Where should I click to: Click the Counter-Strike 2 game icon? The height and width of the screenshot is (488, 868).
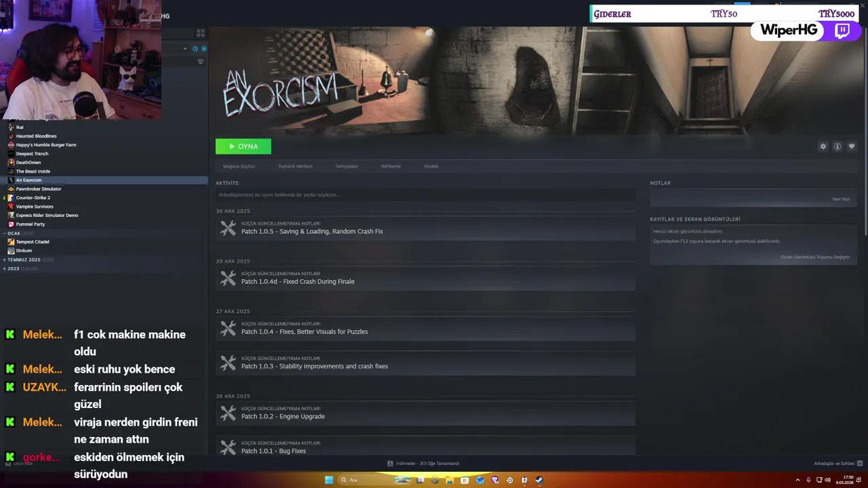point(11,197)
